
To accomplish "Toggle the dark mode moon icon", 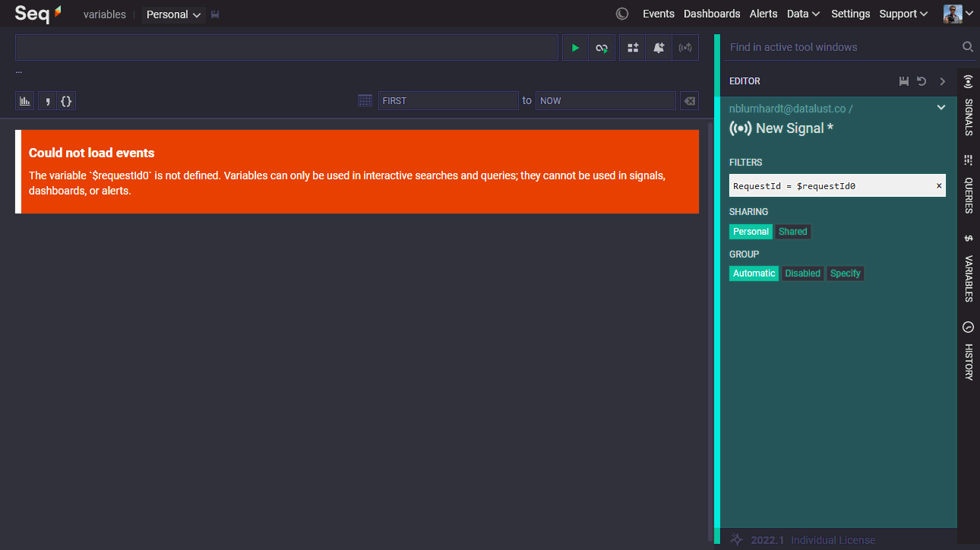I will 622,14.
